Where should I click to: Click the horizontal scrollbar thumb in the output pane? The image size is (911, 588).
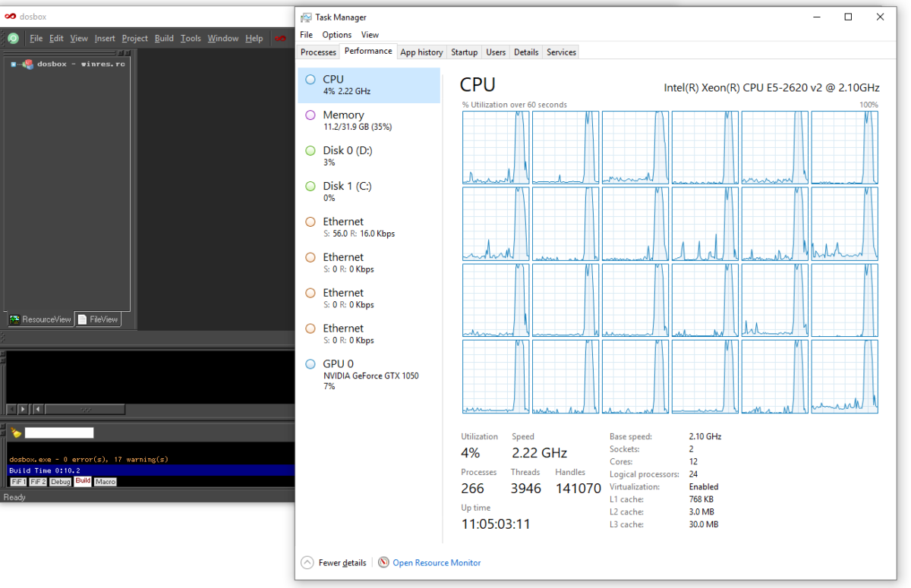coord(84,409)
